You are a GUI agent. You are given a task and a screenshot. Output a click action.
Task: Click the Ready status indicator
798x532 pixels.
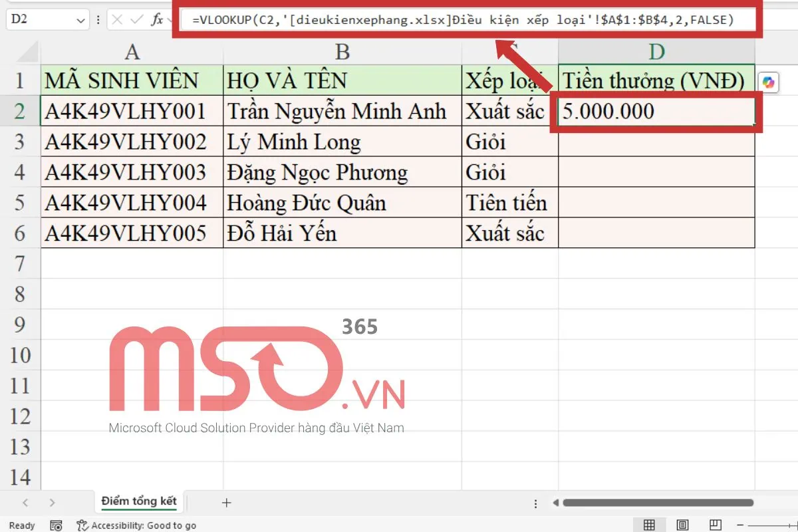(x=21, y=525)
